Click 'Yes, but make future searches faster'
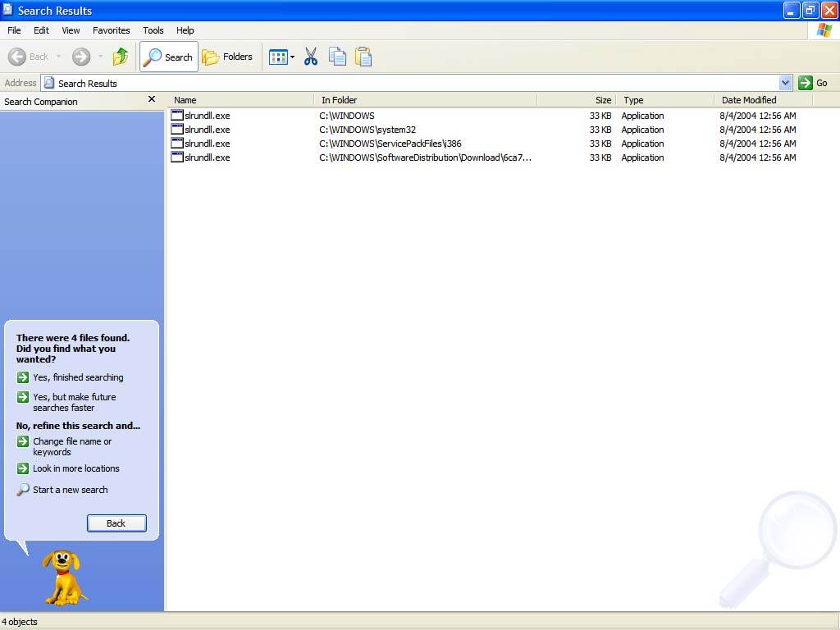 point(75,402)
